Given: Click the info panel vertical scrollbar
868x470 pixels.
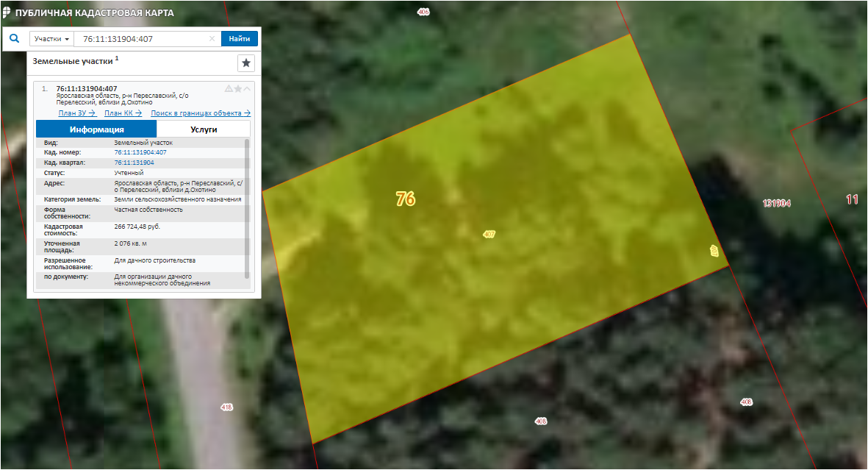Looking at the screenshot, I should (x=247, y=208).
